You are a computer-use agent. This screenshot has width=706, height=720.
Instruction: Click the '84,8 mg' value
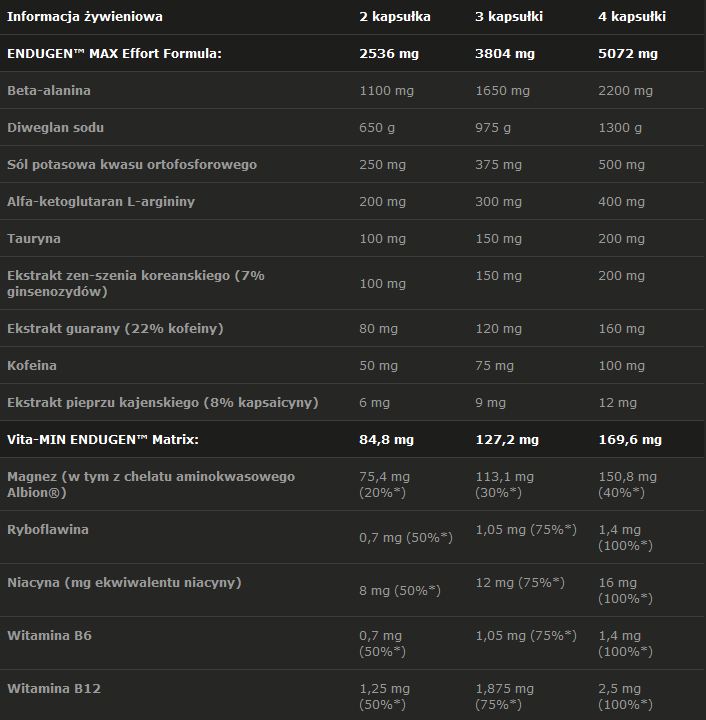(386, 439)
